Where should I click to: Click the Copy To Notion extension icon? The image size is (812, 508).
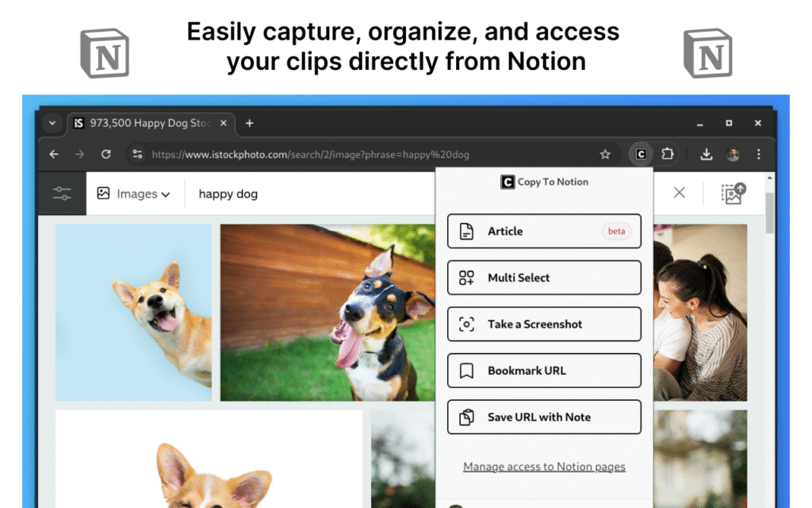642,155
